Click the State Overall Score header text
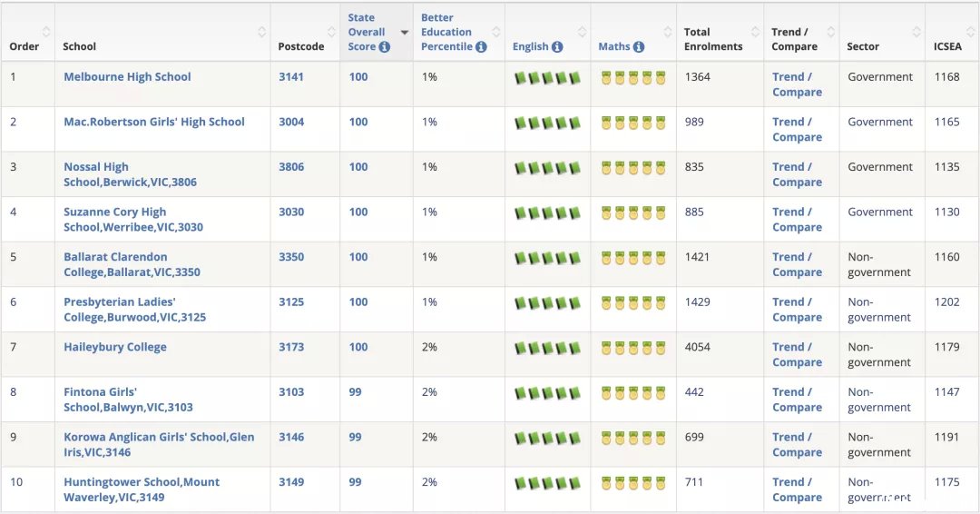 [x=367, y=32]
